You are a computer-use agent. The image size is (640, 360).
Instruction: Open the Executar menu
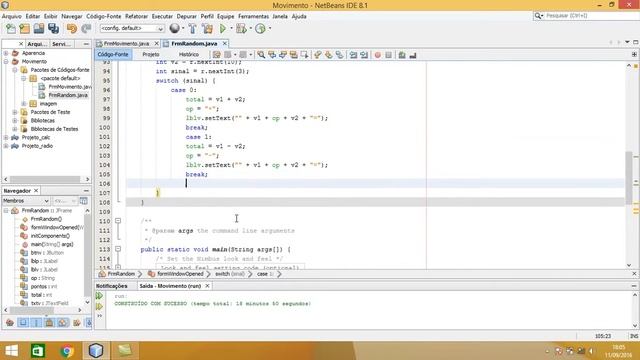pos(162,16)
